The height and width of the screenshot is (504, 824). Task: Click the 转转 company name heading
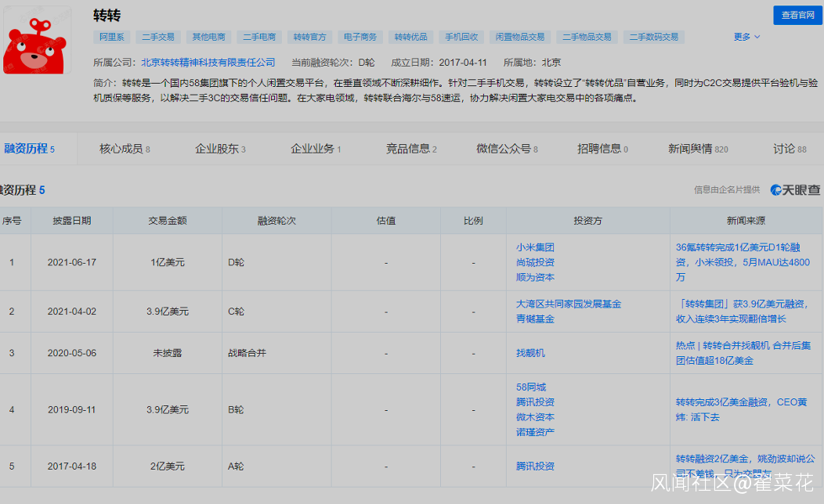click(x=107, y=15)
